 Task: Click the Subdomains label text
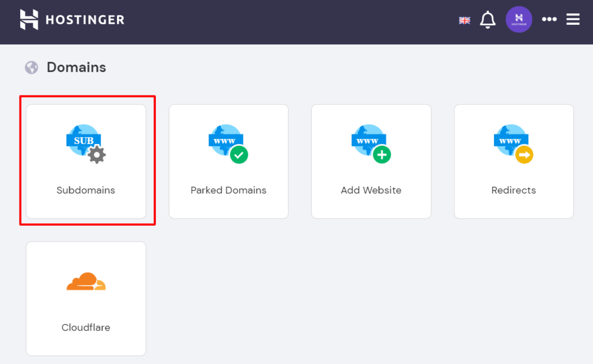click(x=86, y=190)
